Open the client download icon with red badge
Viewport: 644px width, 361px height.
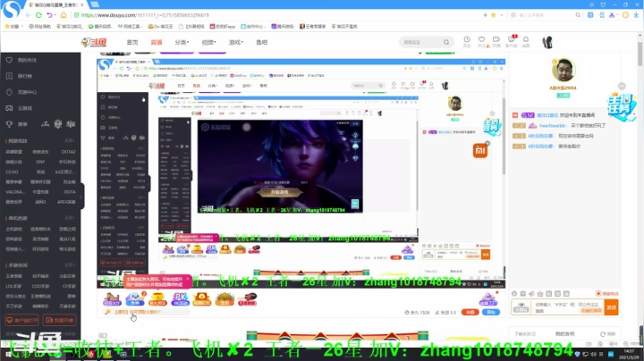click(512, 39)
